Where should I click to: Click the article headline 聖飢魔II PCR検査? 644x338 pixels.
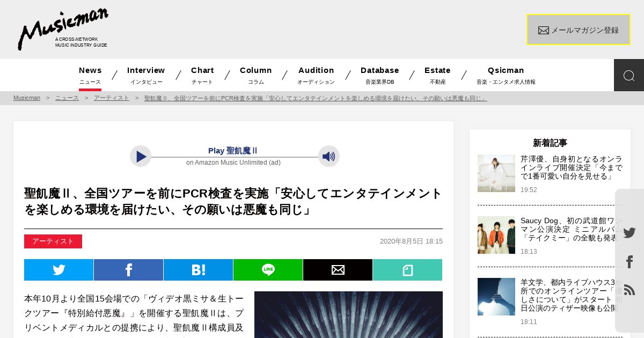click(233, 201)
